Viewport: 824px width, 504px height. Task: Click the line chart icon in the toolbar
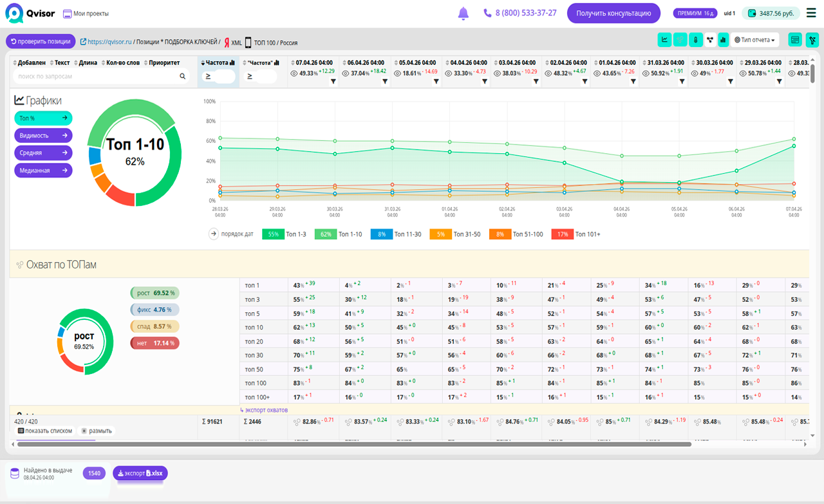click(x=665, y=40)
